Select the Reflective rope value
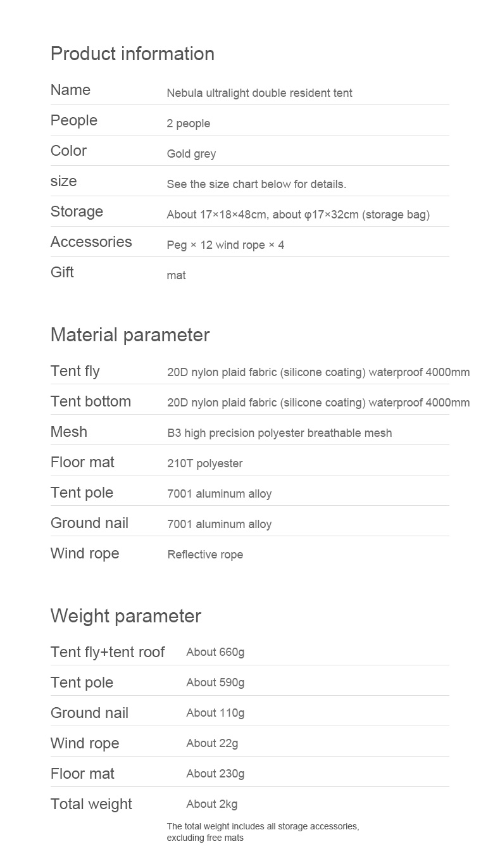 pos(205,555)
